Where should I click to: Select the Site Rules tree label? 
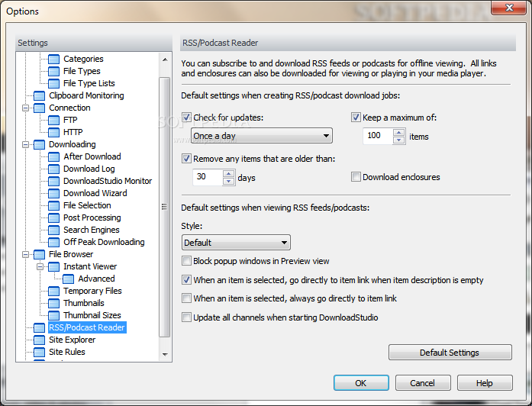67,352
